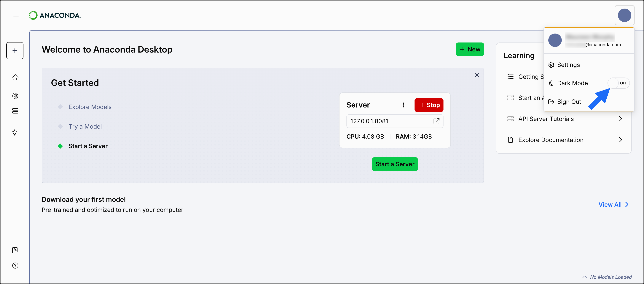Expand API Server Tutorials chevron

coord(620,119)
